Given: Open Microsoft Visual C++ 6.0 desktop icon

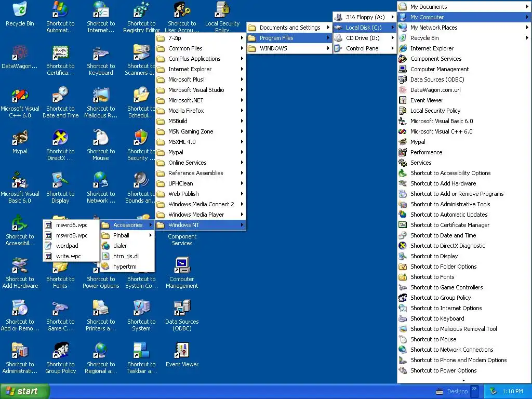Looking at the screenshot, I should (x=20, y=103).
